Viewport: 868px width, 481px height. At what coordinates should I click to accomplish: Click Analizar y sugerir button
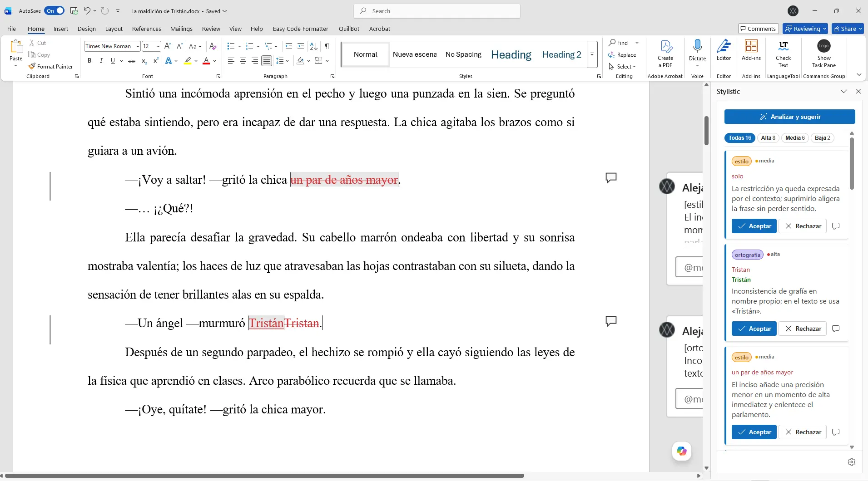click(x=789, y=117)
